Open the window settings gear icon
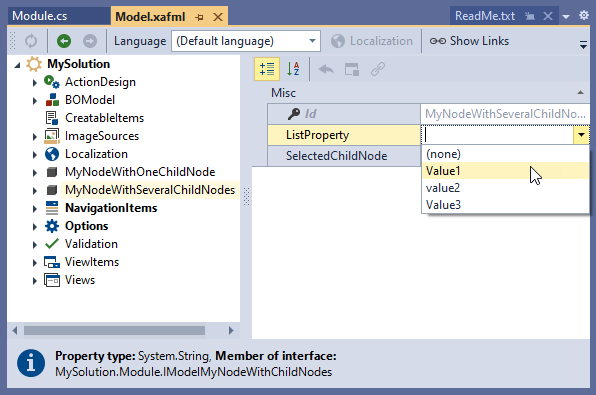This screenshot has height=395, width=596. (584, 15)
